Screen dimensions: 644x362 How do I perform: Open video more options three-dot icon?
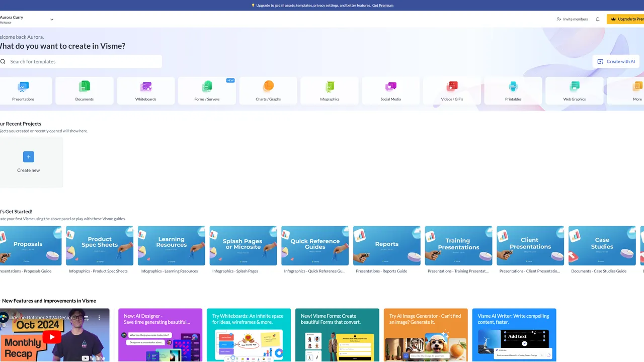(100, 318)
